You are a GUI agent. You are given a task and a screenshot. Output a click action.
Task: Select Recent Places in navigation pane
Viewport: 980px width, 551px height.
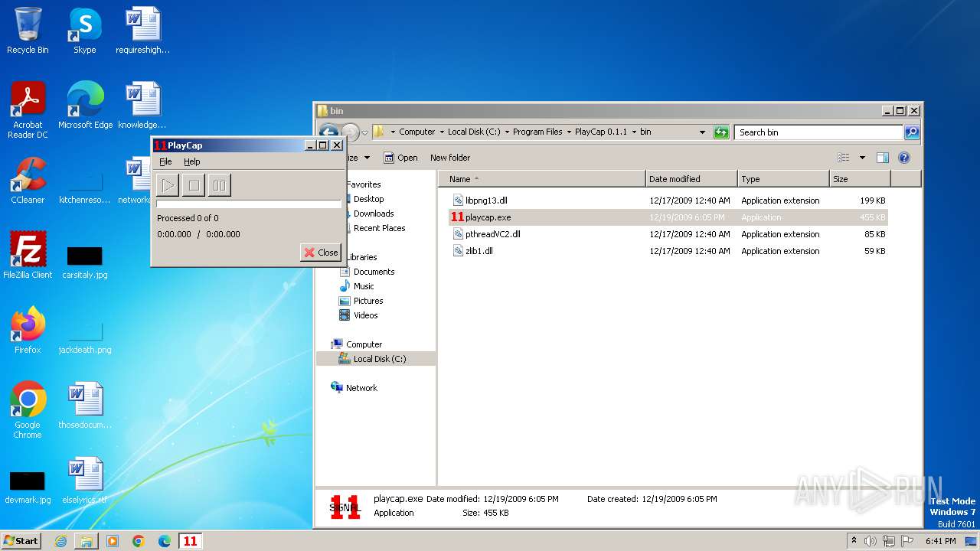point(379,228)
